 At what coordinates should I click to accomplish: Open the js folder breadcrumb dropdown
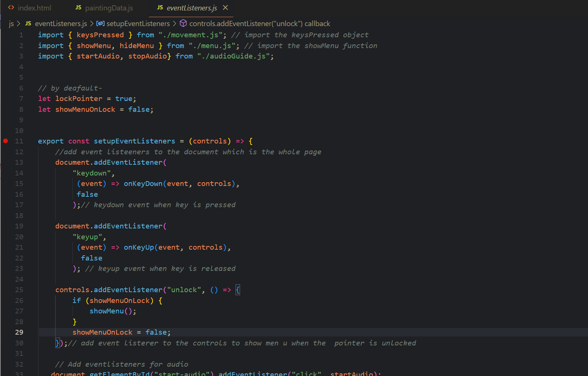tap(11, 23)
